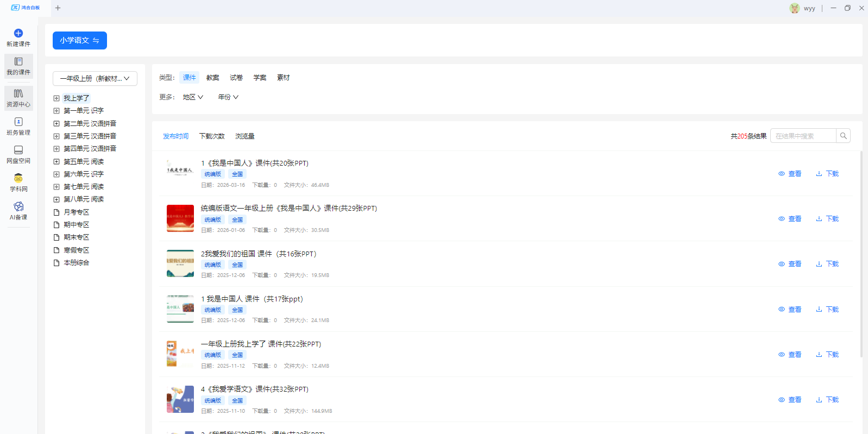Screen dimensions: 868x434
Task: Expand the 第五单元 阅读 tree node
Action: point(56,162)
